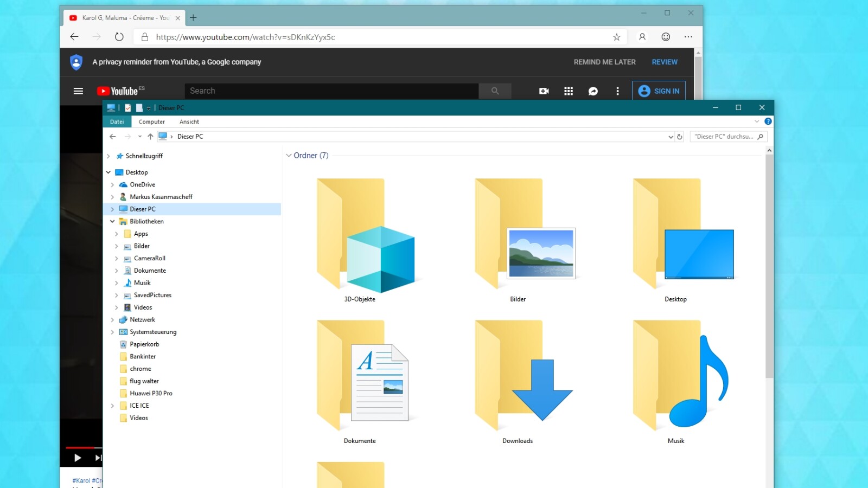Screen dimensions: 868x488
Task: Customize quick access toolbar dropdown
Action: click(149, 108)
